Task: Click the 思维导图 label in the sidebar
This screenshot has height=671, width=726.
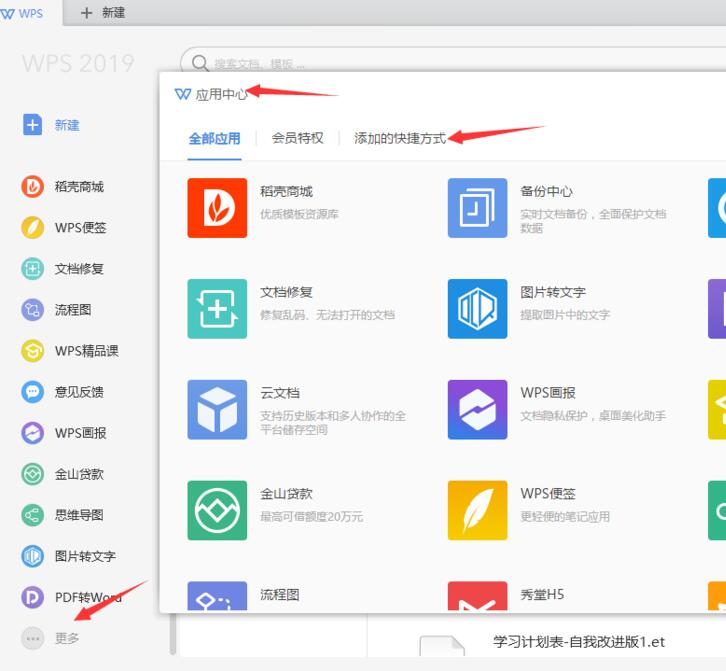Action: coord(79,515)
